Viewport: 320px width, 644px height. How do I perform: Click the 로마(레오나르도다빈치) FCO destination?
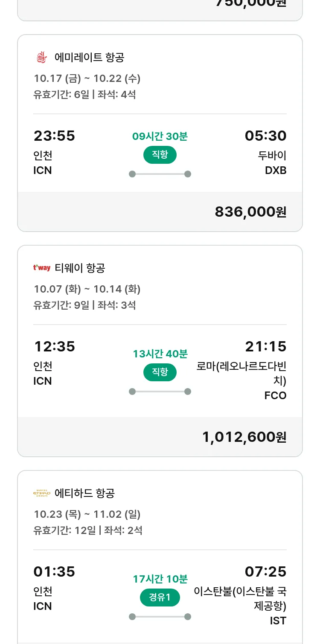point(241,374)
